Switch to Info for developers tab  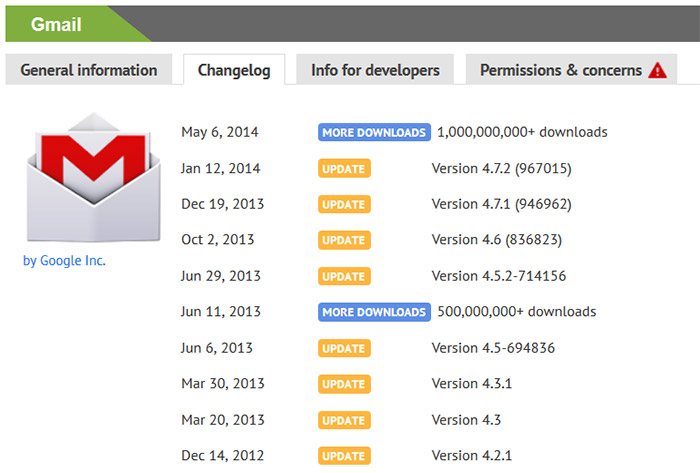click(375, 70)
